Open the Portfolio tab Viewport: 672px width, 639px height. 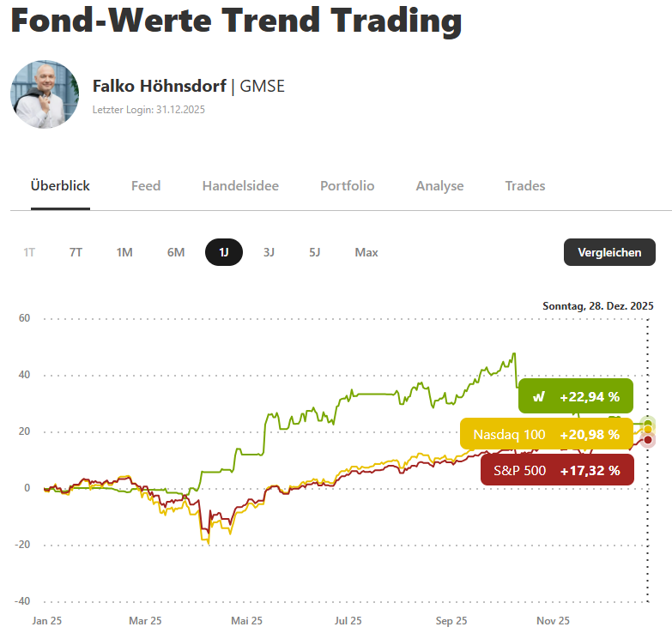(x=347, y=185)
